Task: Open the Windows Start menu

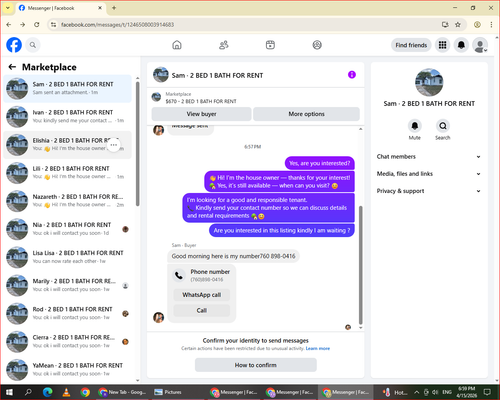Action: point(9,392)
